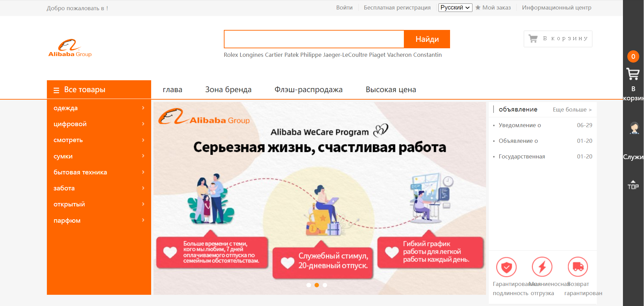
Task: Click into the search input field
Action: point(314,39)
